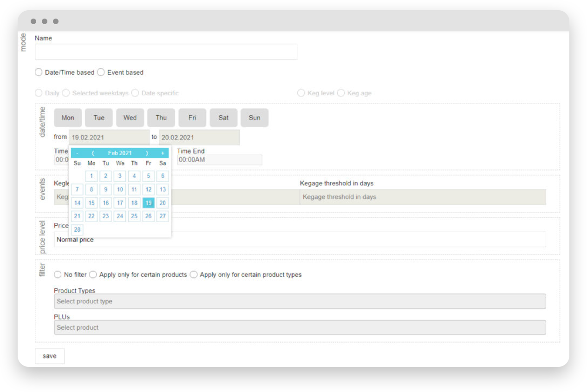The image size is (587, 392).
Task: Go to next month in calendar
Action: [147, 153]
